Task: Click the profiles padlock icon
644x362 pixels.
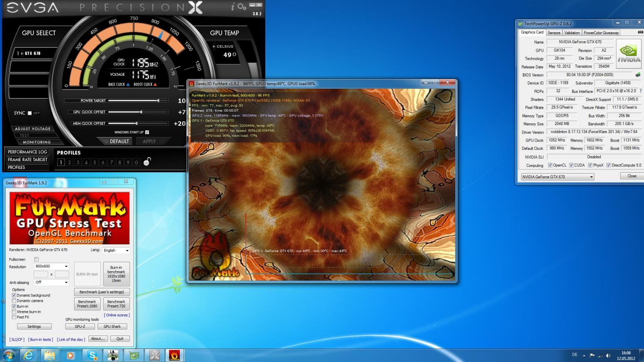Action: (x=147, y=162)
